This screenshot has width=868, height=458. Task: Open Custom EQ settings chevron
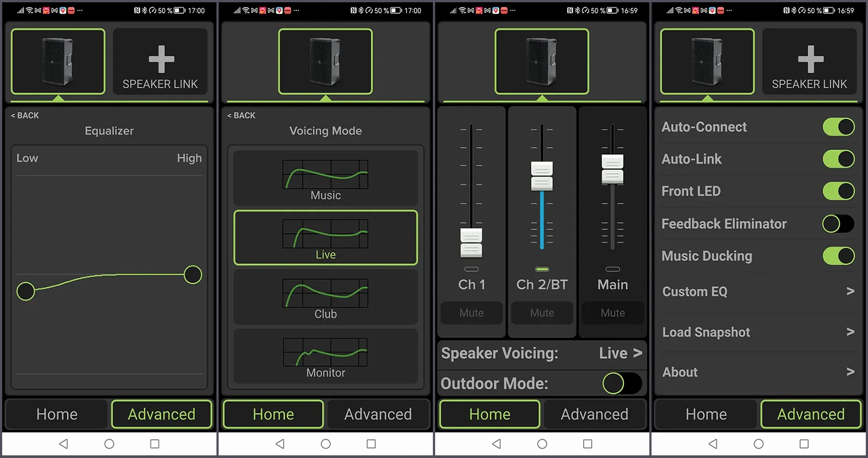pyautogui.click(x=850, y=291)
